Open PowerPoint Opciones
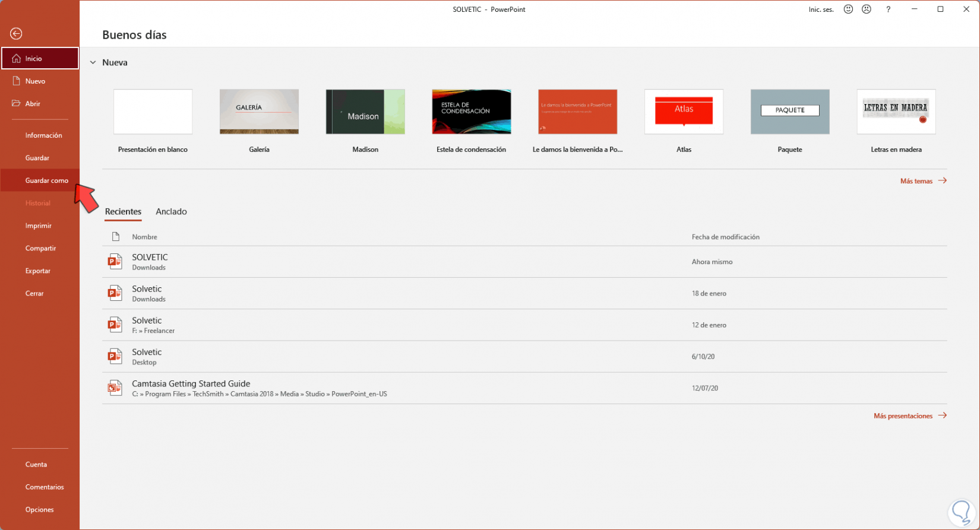The width and height of the screenshot is (980, 530). 40,509
